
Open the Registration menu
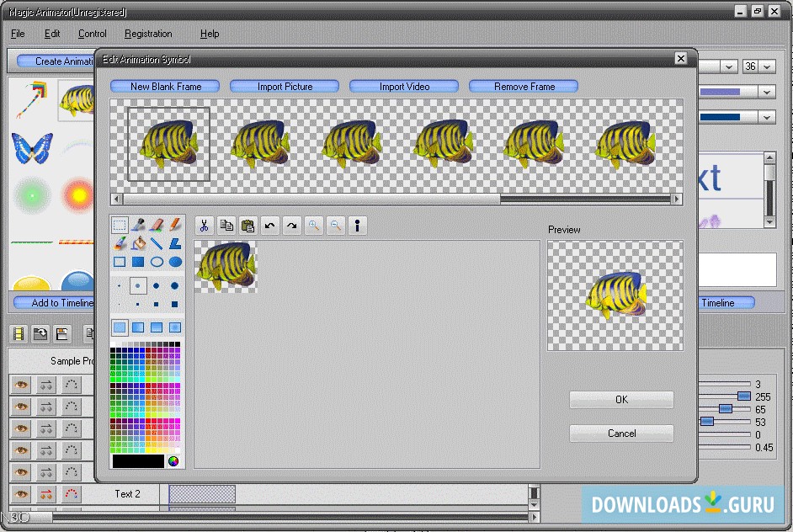148,34
